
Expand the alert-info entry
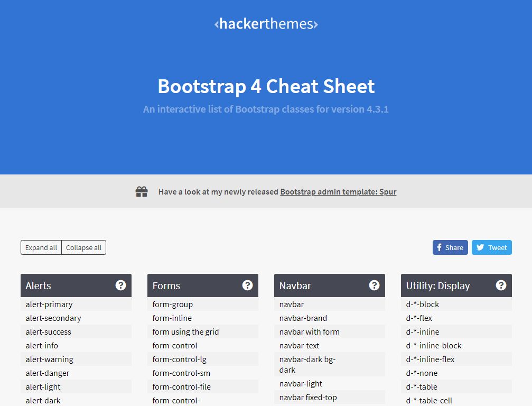[x=76, y=346]
